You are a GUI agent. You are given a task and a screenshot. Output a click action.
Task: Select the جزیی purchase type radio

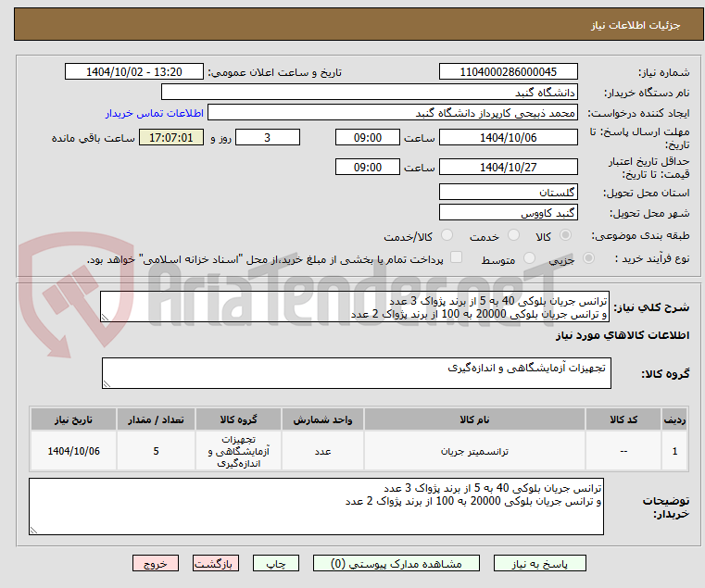(588, 258)
